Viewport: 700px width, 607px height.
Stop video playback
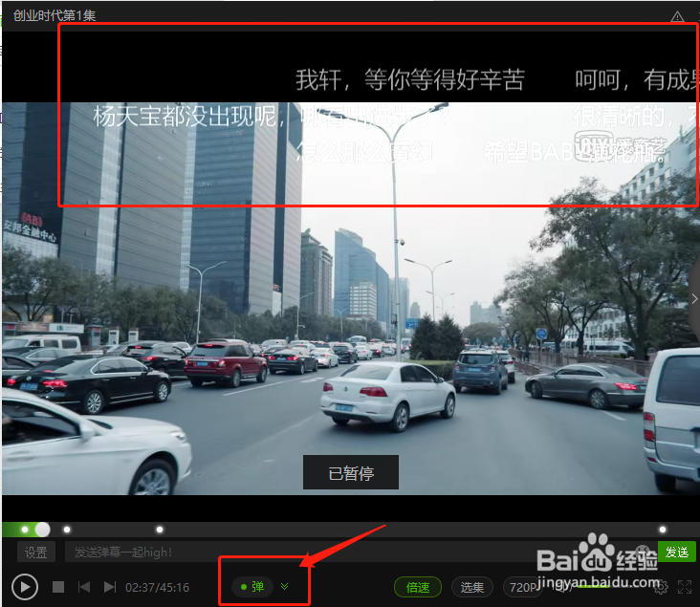pyautogui.click(x=58, y=587)
